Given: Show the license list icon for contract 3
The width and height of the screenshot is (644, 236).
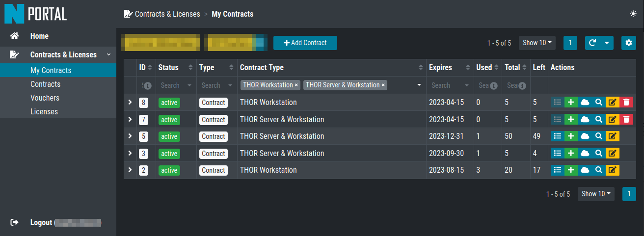Looking at the screenshot, I should [x=557, y=154].
